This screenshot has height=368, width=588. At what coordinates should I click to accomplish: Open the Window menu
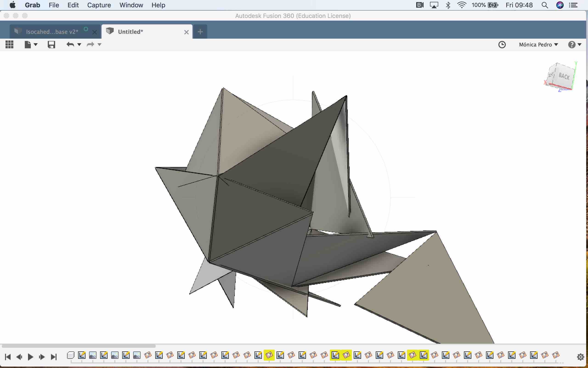131,5
